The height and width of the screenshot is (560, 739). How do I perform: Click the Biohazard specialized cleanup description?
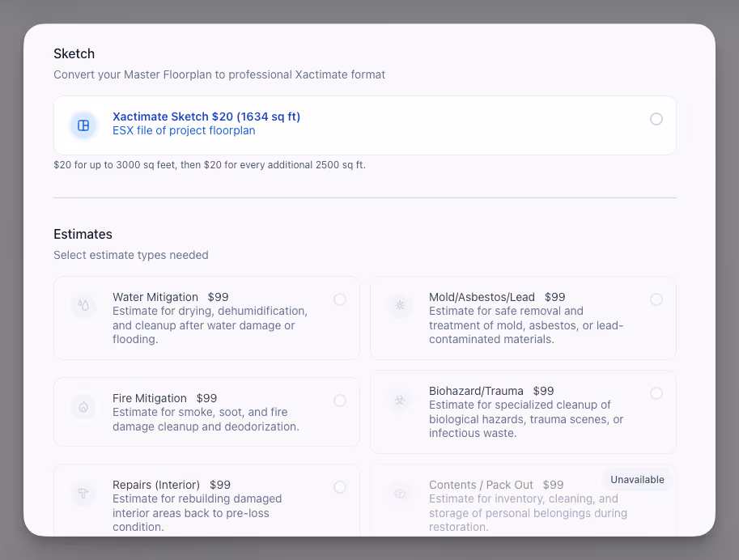(x=526, y=419)
